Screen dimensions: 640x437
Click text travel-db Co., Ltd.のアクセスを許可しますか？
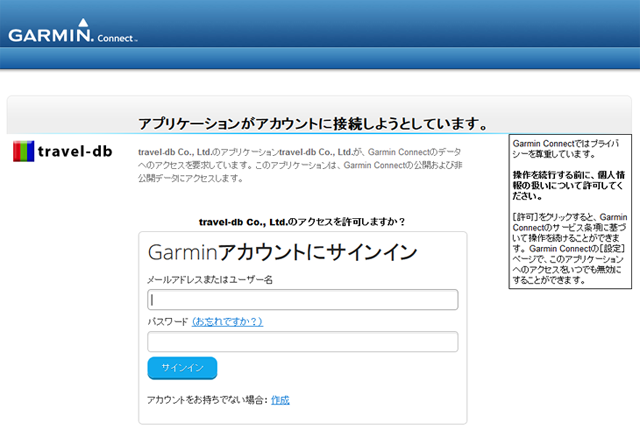coord(302,222)
